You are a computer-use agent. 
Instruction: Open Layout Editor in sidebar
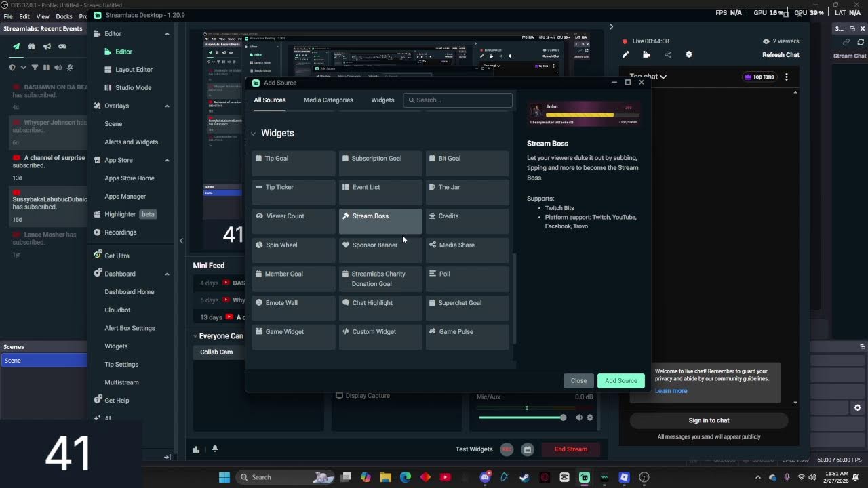[128, 70]
